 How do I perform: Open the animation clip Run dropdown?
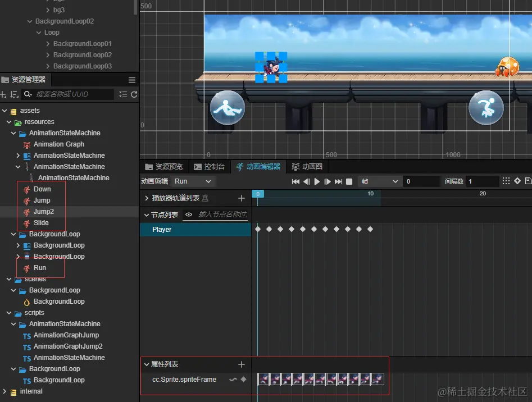(x=193, y=181)
